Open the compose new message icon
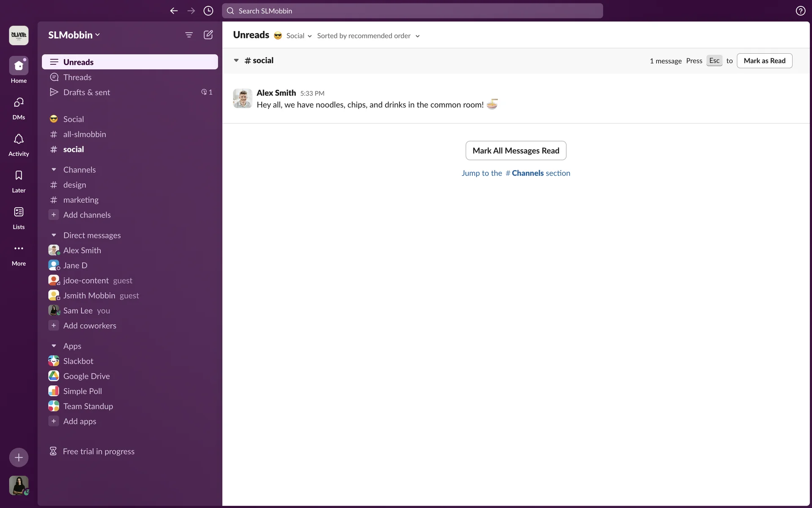 tap(208, 35)
